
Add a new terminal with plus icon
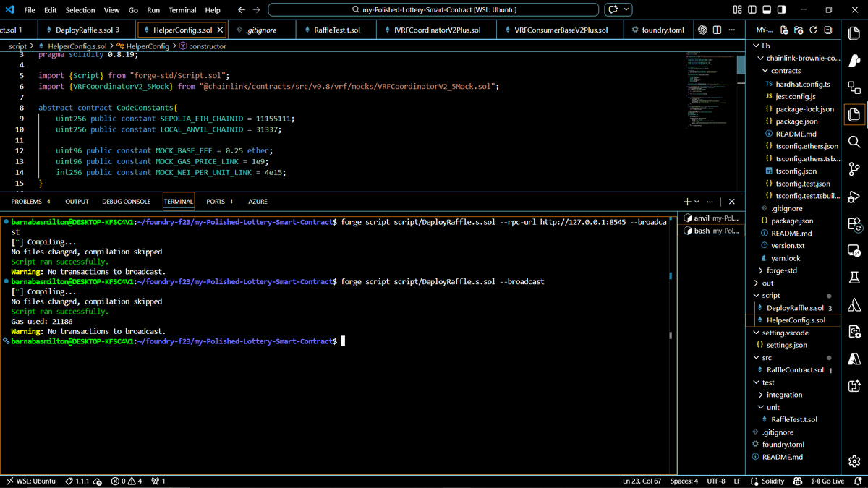click(x=686, y=202)
